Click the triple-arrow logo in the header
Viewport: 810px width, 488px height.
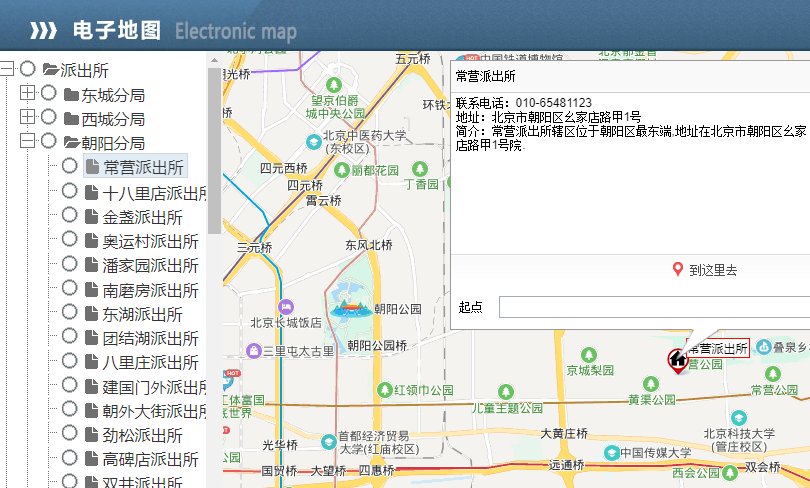[43, 30]
